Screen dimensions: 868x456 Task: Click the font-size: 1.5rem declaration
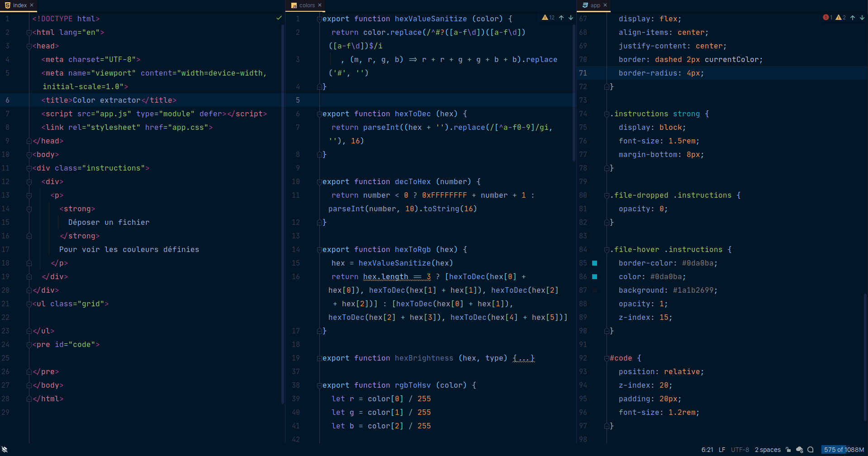(659, 141)
